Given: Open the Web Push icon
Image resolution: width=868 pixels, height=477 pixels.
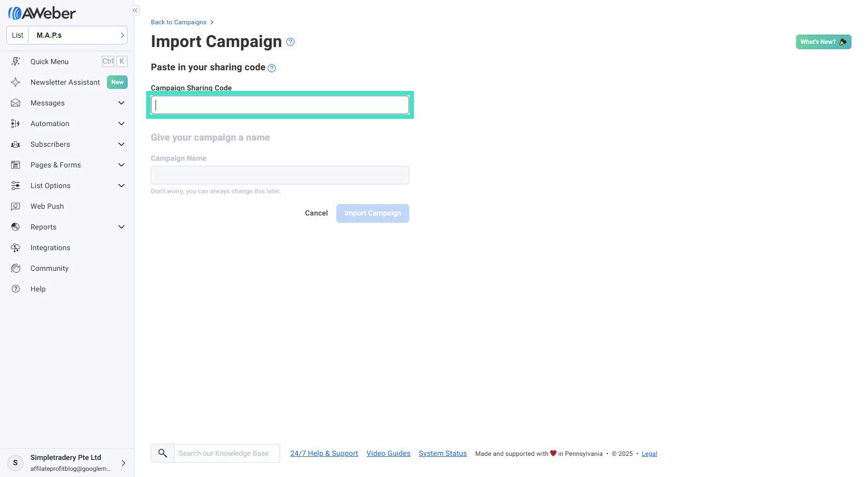Looking at the screenshot, I should point(16,206).
